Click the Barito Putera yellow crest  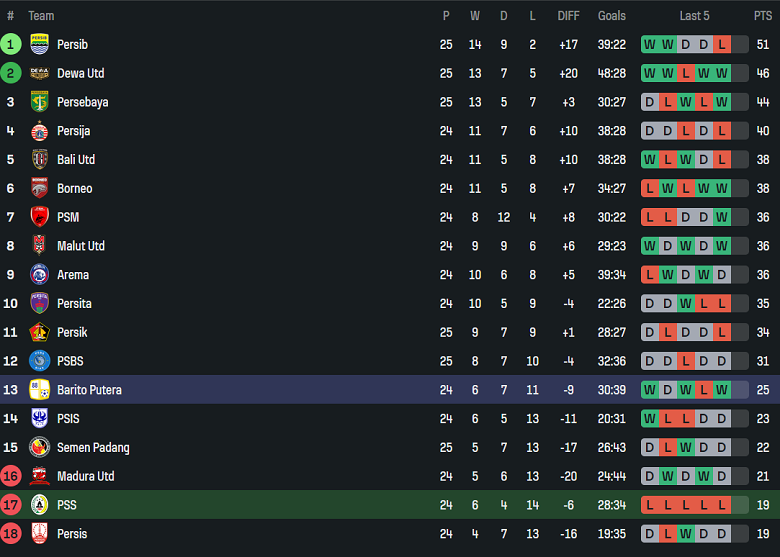click(x=40, y=390)
